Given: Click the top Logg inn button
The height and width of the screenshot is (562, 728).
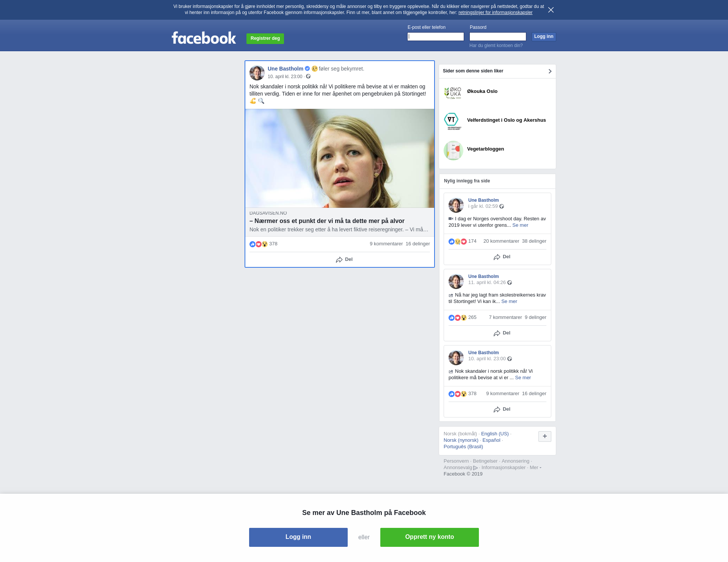Looking at the screenshot, I should click(544, 36).
